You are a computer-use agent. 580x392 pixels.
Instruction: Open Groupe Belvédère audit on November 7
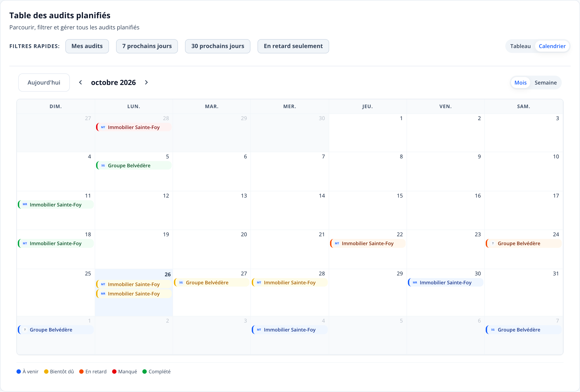coord(524,330)
